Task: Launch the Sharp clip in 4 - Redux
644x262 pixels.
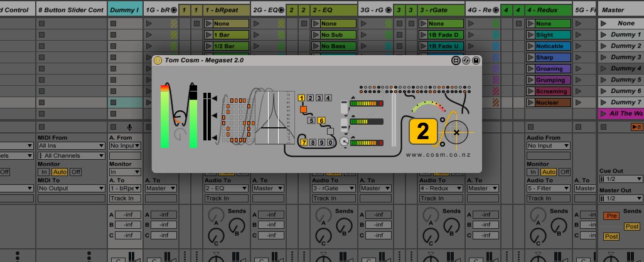Action: coord(530,58)
